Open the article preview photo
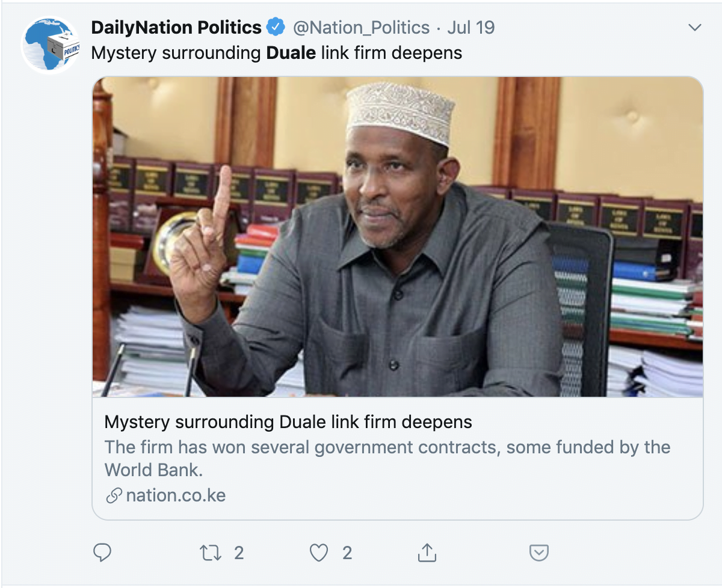 tap(397, 236)
